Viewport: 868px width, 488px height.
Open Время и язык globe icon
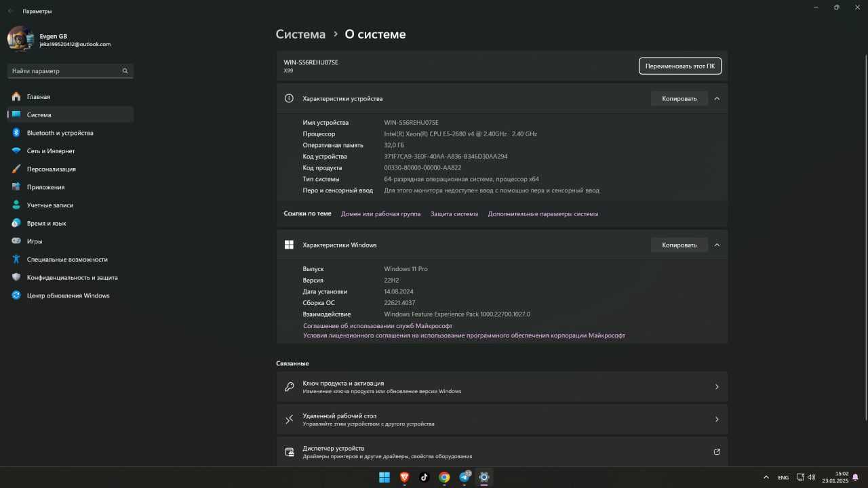tap(16, 223)
